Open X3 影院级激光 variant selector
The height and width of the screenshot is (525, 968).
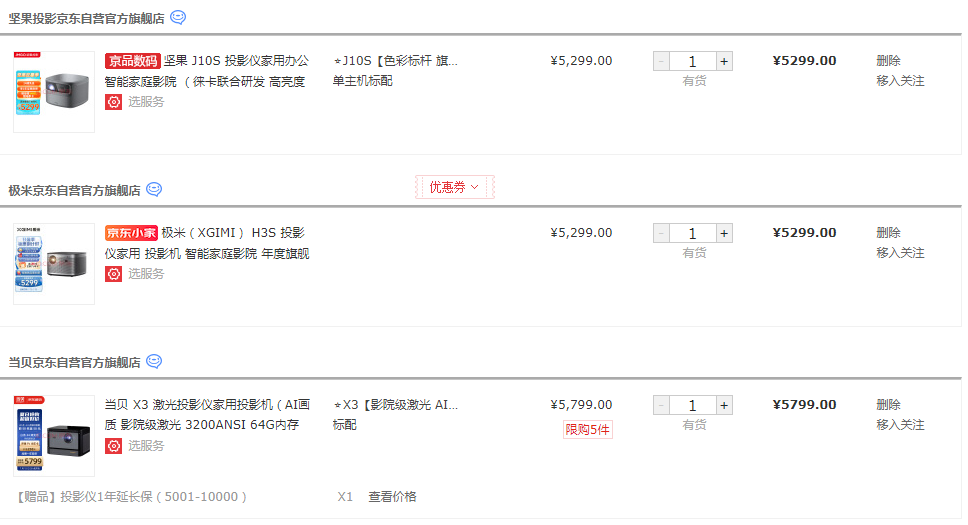point(395,405)
